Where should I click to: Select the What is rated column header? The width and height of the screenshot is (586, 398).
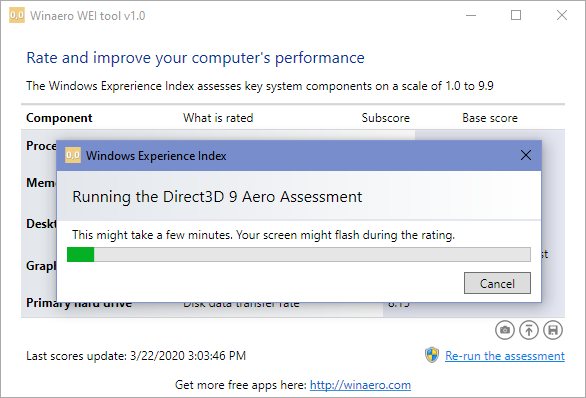(x=218, y=118)
